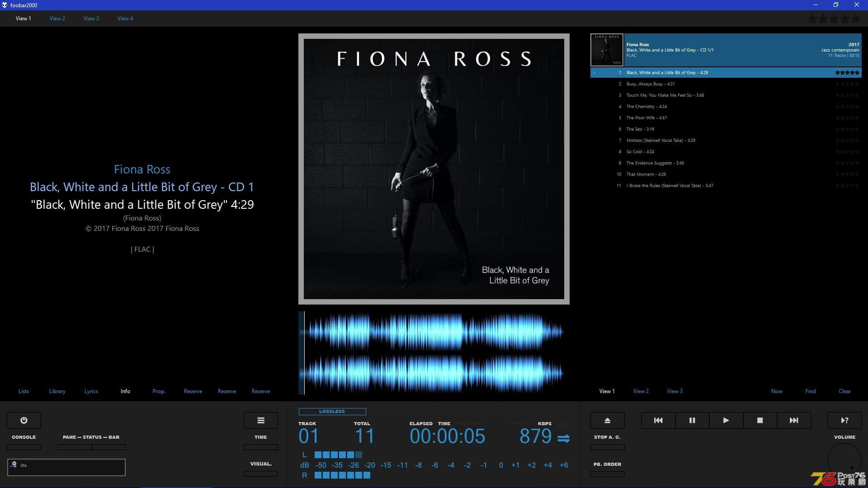Toggle the STOP A. C. indicator bar

[608, 447]
